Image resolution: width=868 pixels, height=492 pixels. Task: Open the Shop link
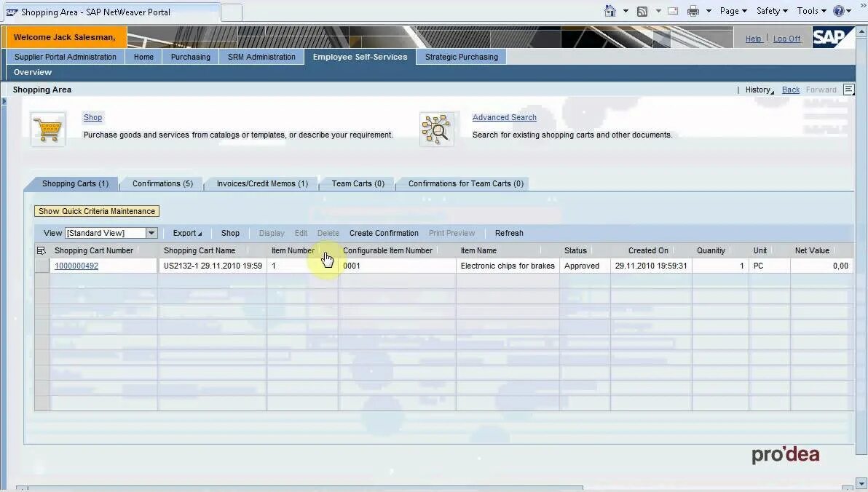[x=92, y=117]
